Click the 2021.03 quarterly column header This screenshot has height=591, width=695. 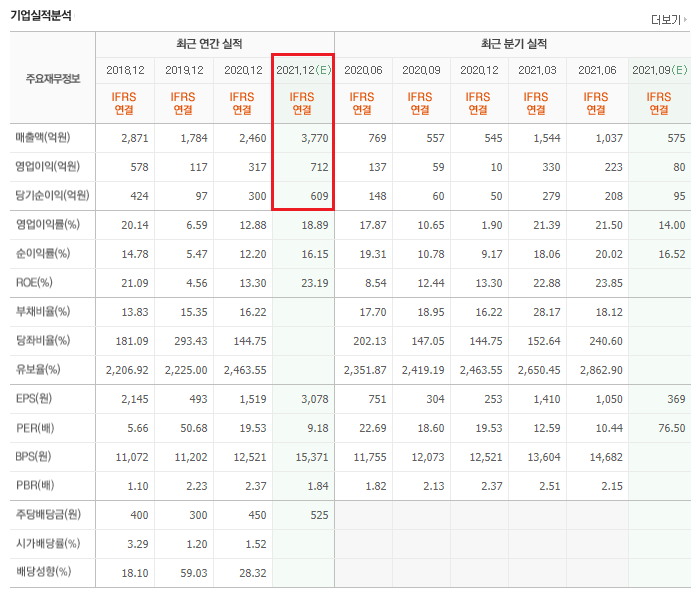click(x=537, y=70)
